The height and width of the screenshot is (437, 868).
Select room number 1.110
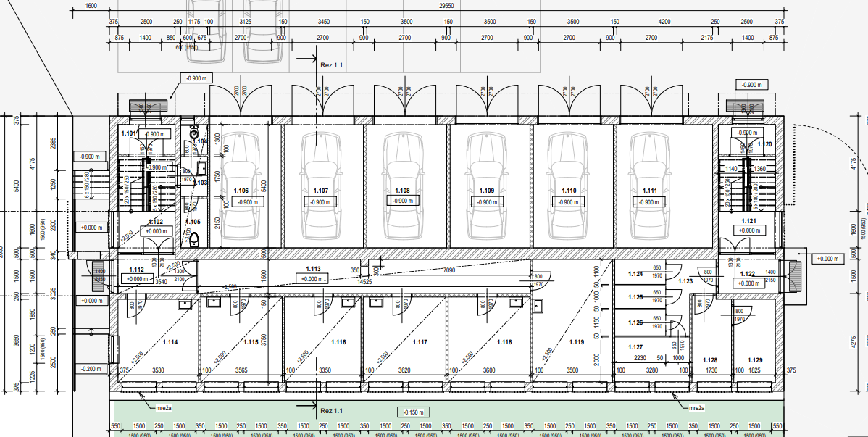coord(569,191)
